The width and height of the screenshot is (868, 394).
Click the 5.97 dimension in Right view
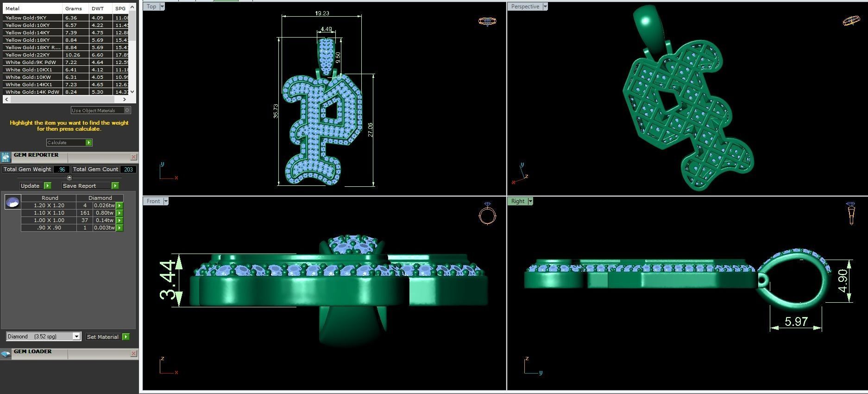(x=796, y=321)
